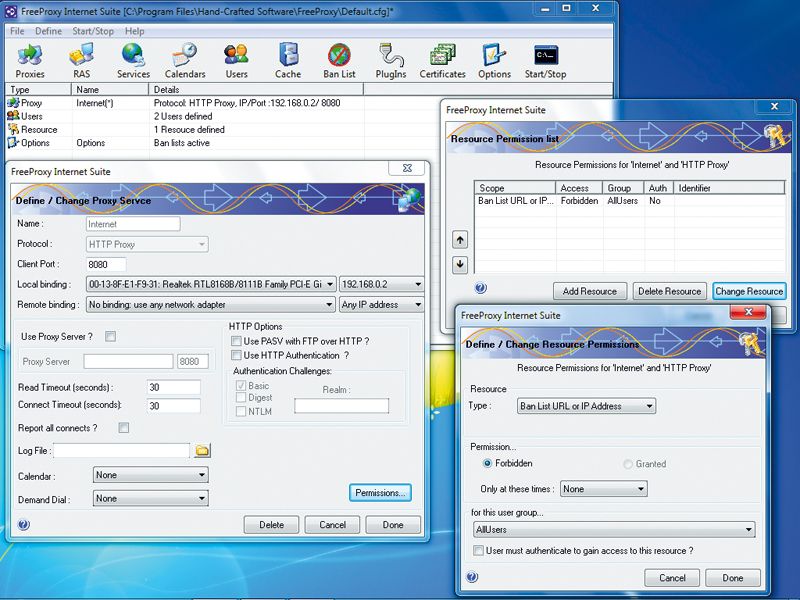Viewport: 800px width, 600px height.
Task: Click Delete in Define Proxy Service dialog
Action: [x=271, y=524]
